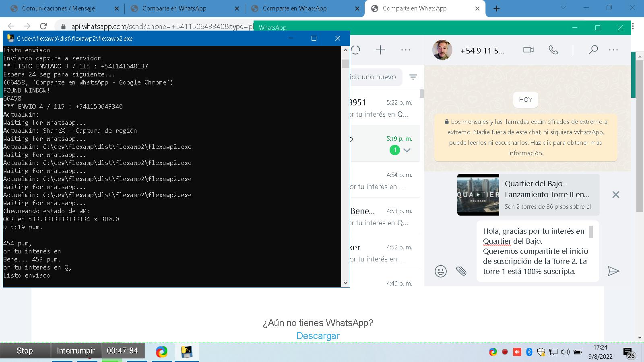Reload the Chrome page

(43, 26)
